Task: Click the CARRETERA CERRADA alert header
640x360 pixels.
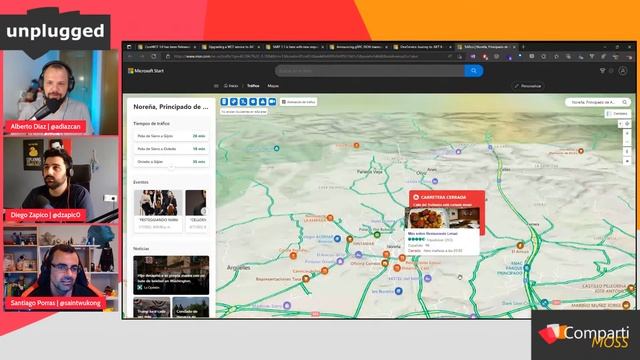Action: point(443,197)
